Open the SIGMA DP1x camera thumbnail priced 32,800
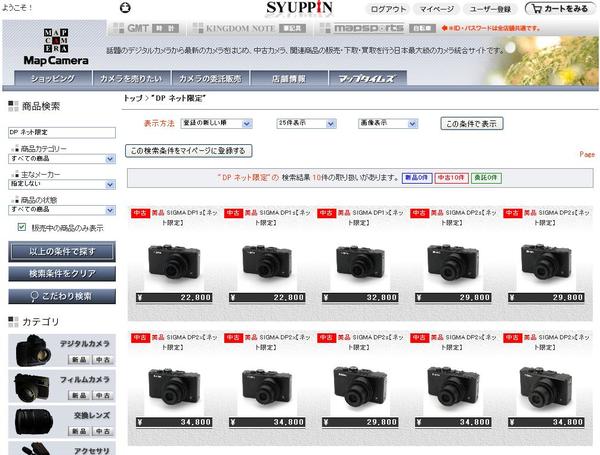 point(360,262)
